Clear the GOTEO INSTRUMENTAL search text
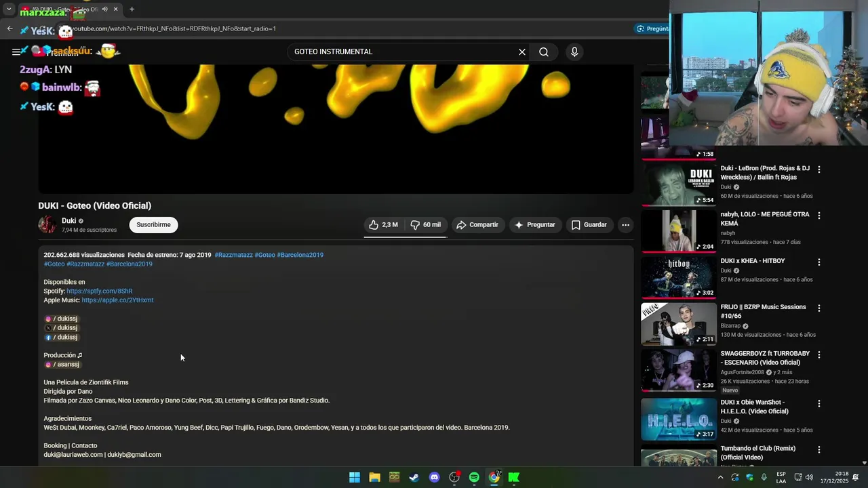 click(522, 52)
